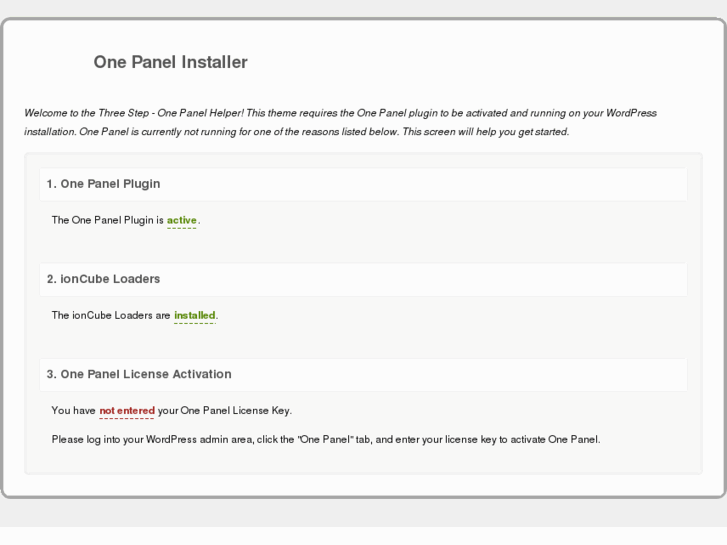Click "WordPress" ending the first intro line
The width and height of the screenshot is (727, 545).
(632, 113)
